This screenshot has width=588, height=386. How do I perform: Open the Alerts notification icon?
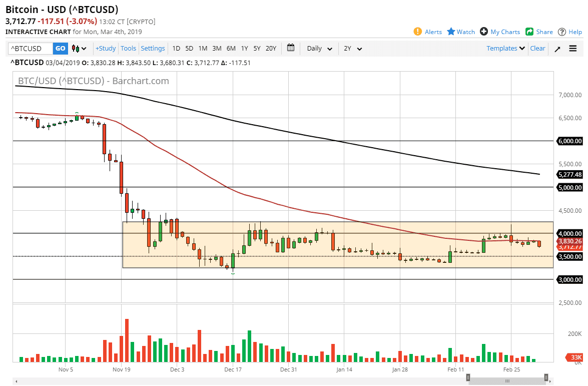point(417,32)
